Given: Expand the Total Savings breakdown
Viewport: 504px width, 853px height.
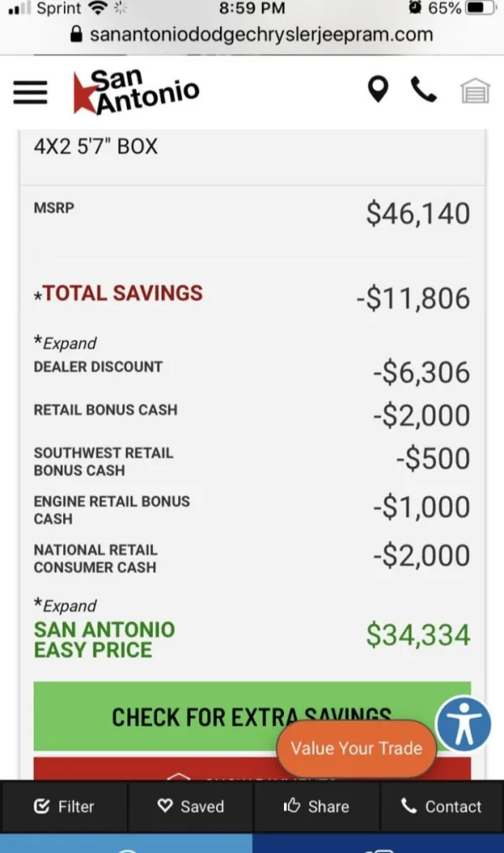Looking at the screenshot, I should coord(122,293).
